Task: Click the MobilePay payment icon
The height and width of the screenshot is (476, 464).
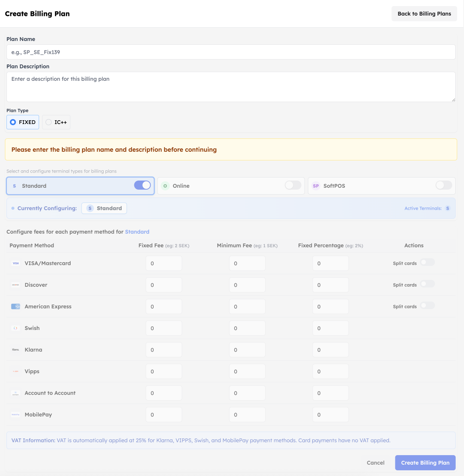Action: (x=16, y=414)
